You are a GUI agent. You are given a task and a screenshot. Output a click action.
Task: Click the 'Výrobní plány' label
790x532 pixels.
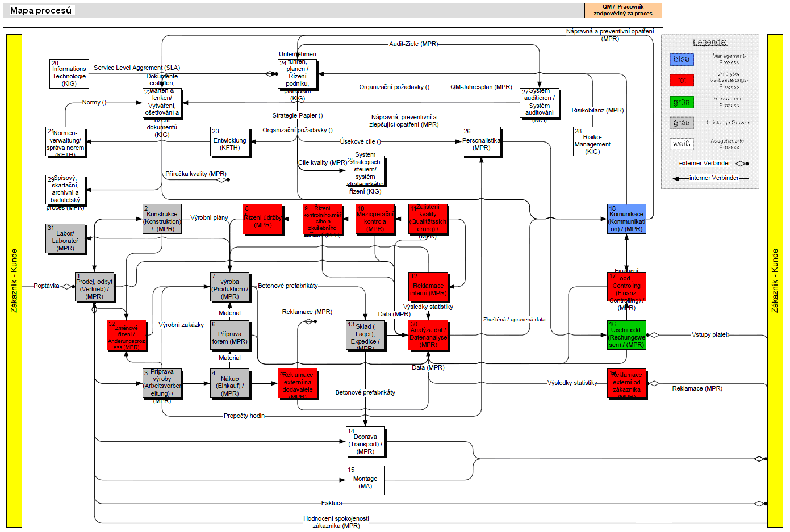[x=209, y=217]
